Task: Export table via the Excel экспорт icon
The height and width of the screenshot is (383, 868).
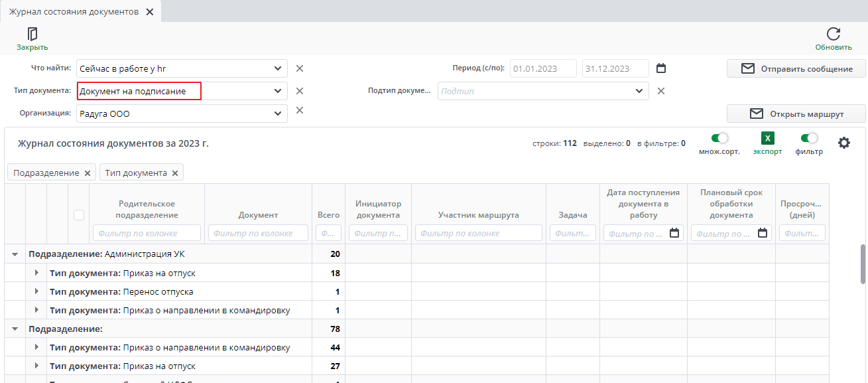Action: [x=767, y=138]
